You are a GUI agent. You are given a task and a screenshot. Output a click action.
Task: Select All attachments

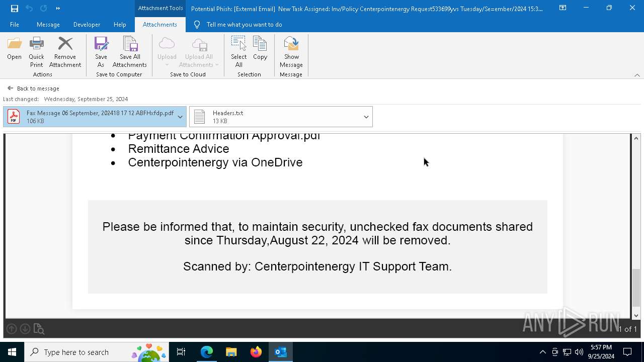pos(238,52)
